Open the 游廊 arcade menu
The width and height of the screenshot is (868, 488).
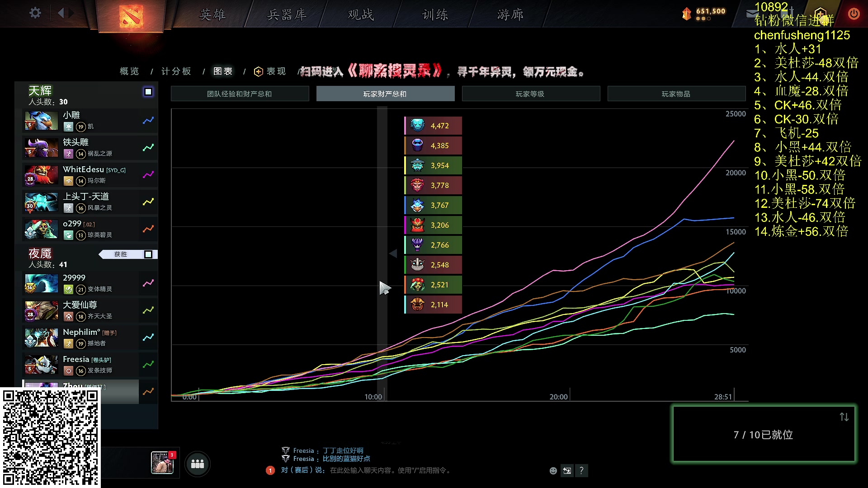point(510,14)
